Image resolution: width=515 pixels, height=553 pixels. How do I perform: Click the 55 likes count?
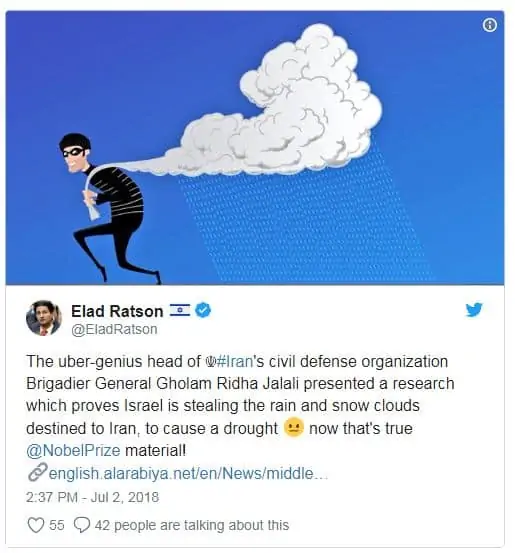pos(56,525)
